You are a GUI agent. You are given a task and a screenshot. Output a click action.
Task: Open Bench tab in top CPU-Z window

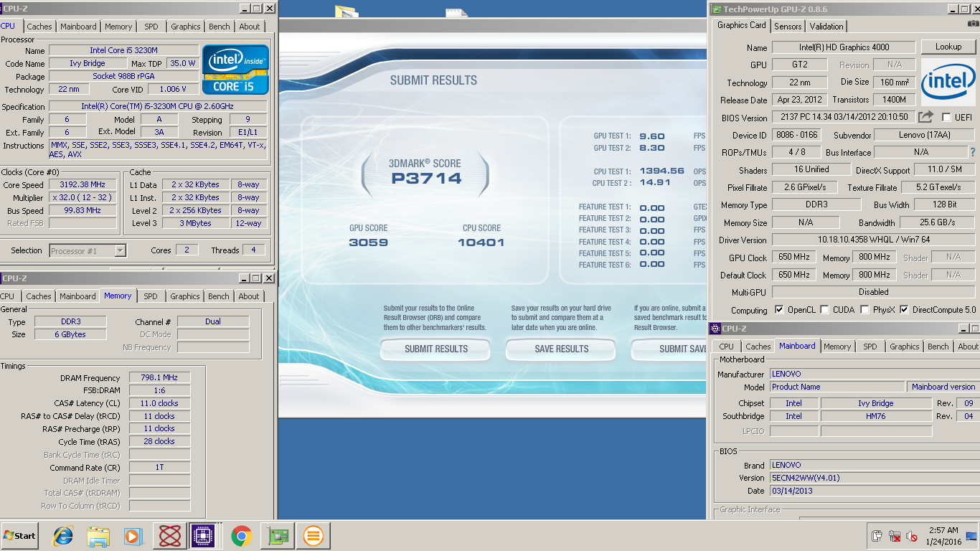220,27
